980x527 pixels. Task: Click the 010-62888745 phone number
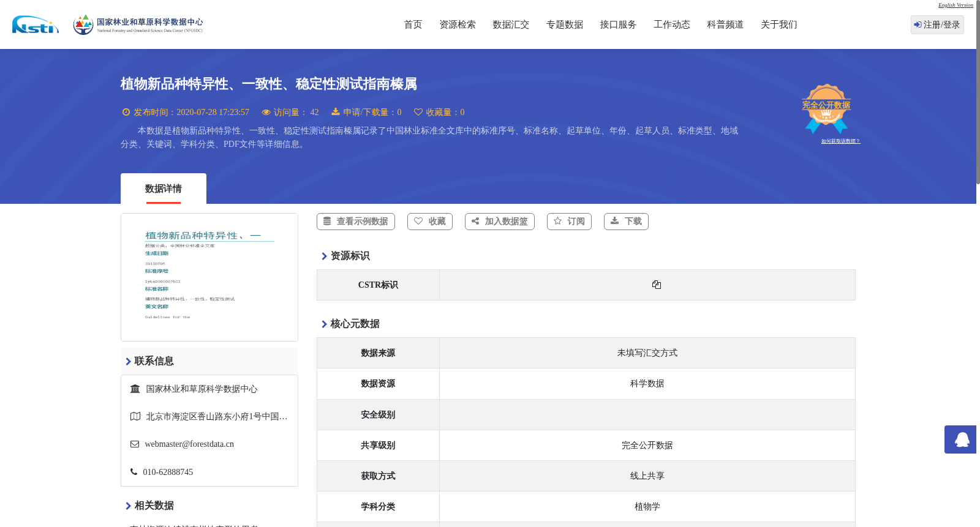pos(168,472)
